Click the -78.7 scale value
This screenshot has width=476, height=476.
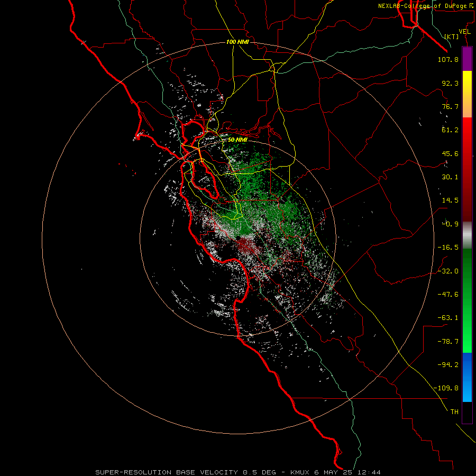coord(448,342)
